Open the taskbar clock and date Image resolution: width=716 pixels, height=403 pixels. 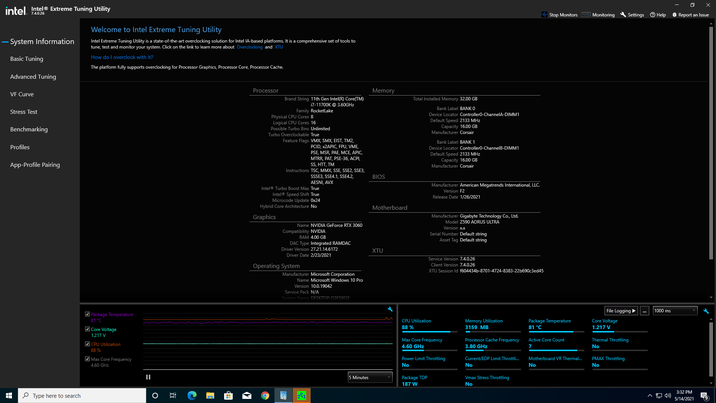coord(684,395)
